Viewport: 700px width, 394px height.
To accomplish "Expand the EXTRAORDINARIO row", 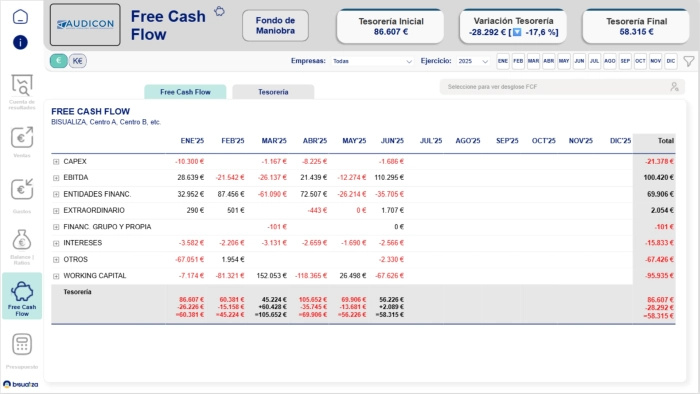I will [56, 211].
